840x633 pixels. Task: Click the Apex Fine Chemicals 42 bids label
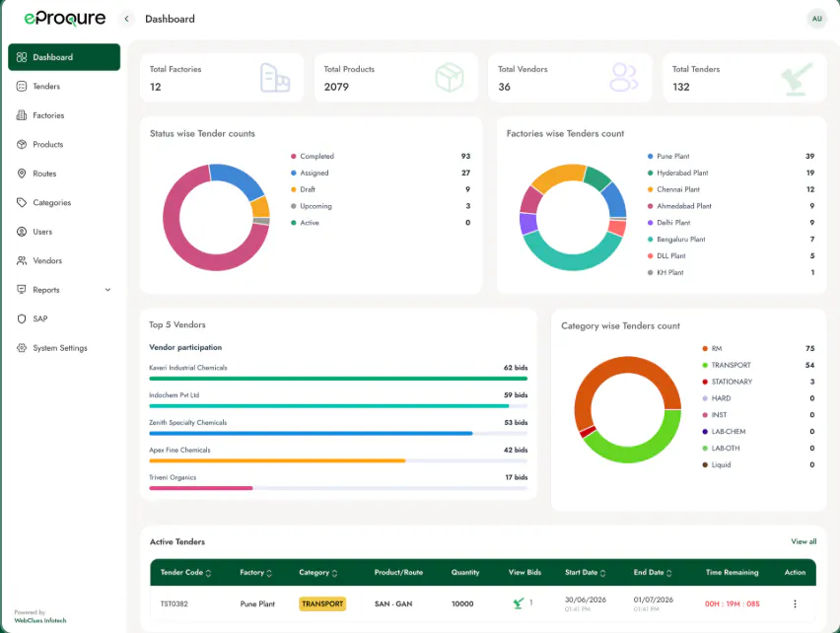tap(516, 450)
